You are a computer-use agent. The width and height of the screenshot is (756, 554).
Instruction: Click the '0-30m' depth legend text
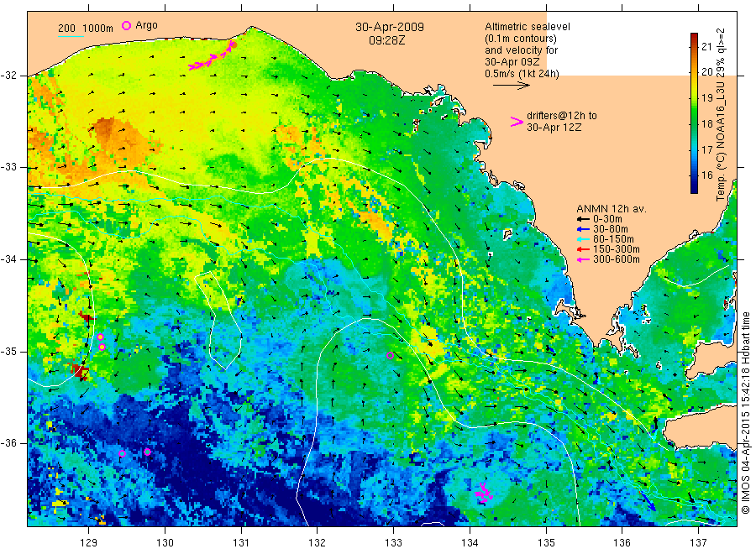(x=607, y=219)
